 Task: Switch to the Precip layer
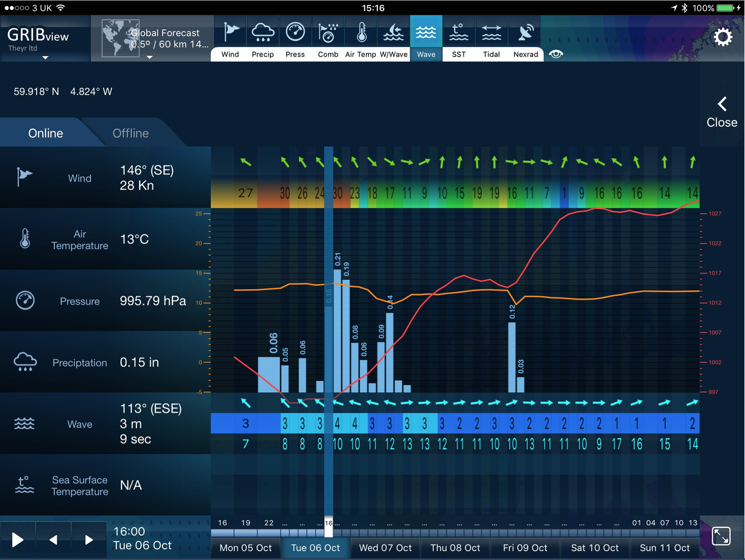[263, 38]
